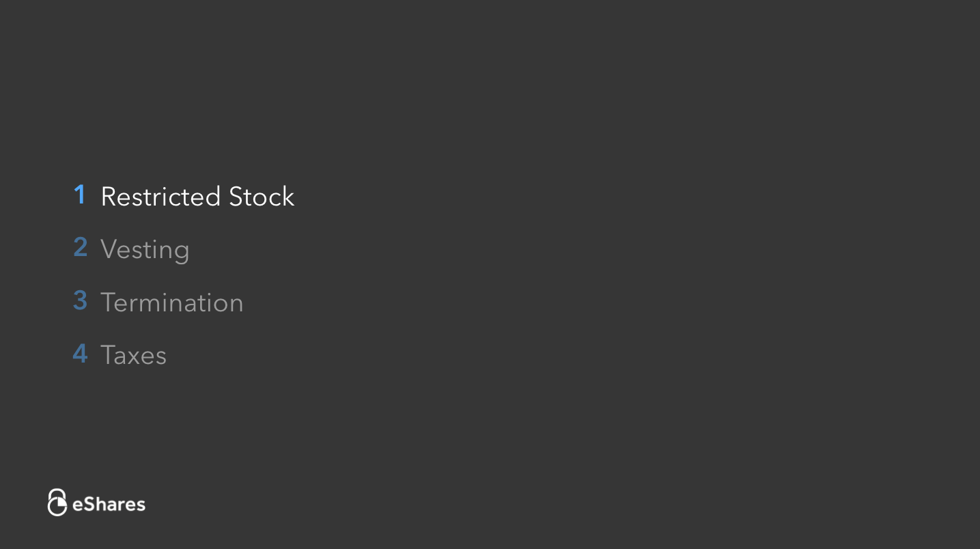The image size is (980, 549).
Task: Click the capital "S" in eShares wordmark
Action: 88,505
